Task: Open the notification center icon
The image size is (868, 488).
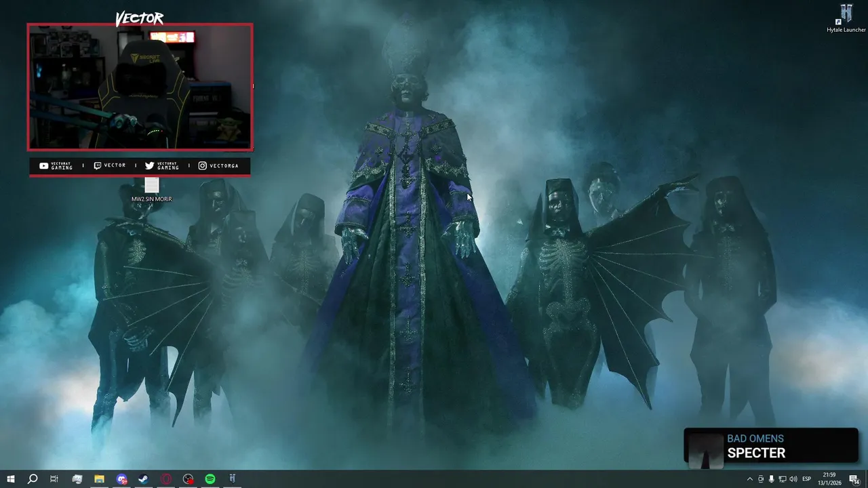Action: 855,479
